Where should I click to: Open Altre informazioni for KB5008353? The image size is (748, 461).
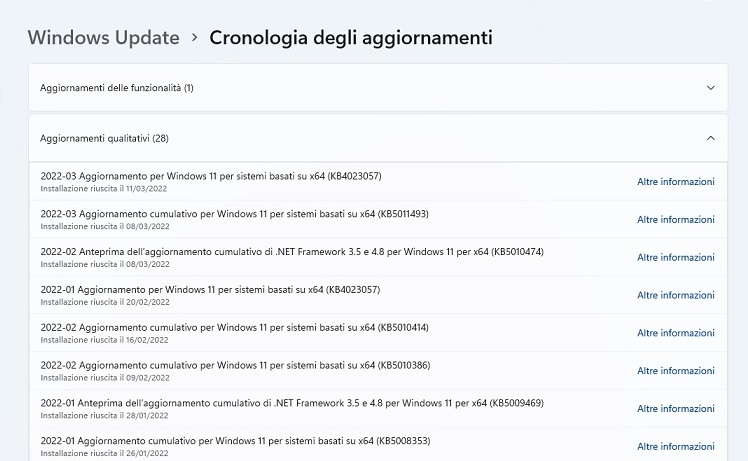(x=675, y=446)
